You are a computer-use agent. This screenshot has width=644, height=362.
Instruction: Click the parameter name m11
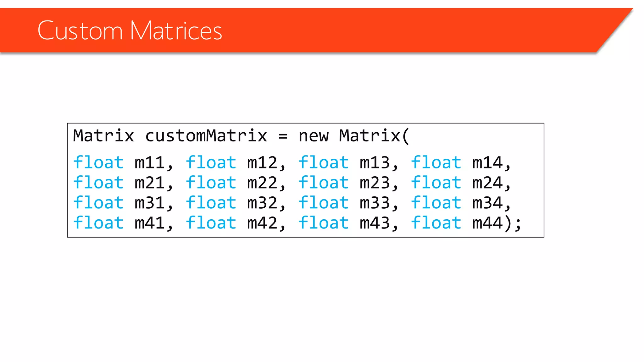[x=150, y=163]
